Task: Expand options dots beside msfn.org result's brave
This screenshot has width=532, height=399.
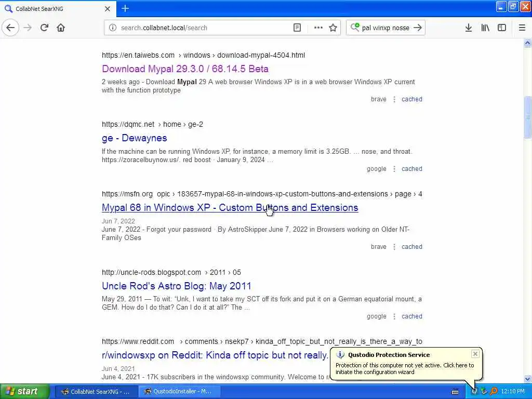Action: pos(394,247)
